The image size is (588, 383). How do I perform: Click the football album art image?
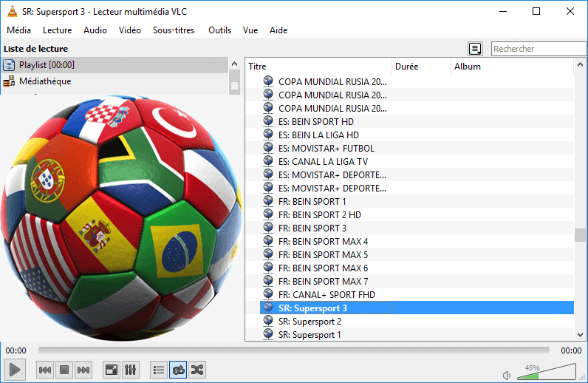[x=121, y=218]
